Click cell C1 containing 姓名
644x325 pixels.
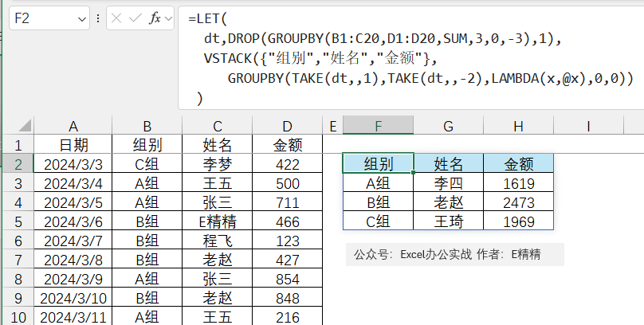click(x=218, y=144)
